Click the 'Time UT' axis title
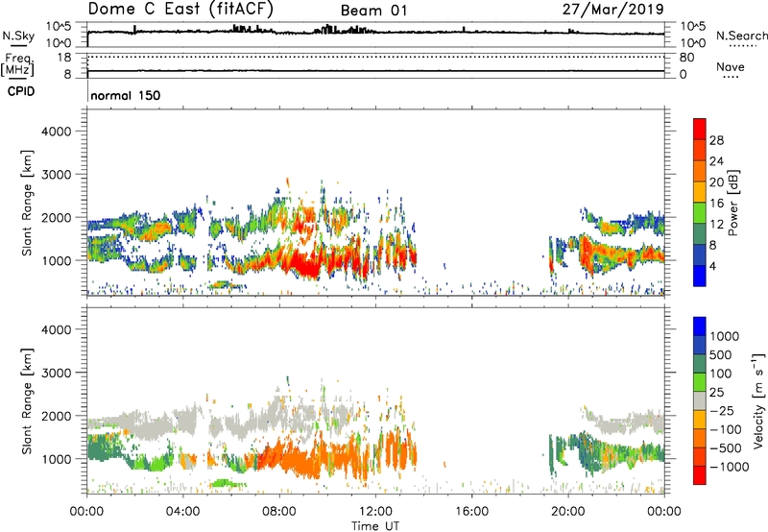The height and width of the screenshot is (532, 768). [375, 526]
